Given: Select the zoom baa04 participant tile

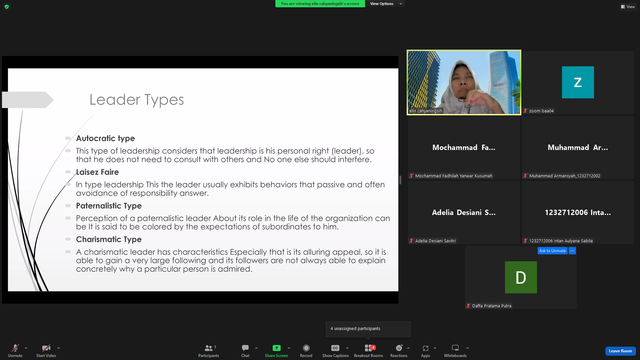Looking at the screenshot, I should pos(578,82).
